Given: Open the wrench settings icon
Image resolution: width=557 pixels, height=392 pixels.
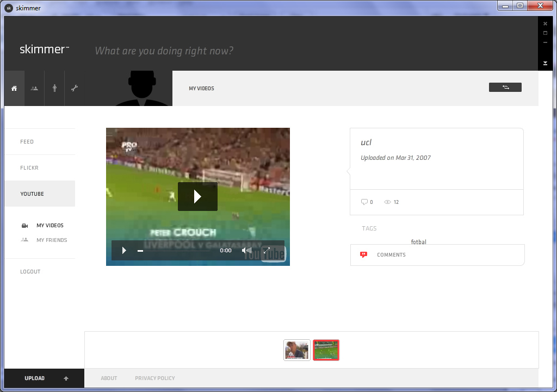Looking at the screenshot, I should coord(74,89).
